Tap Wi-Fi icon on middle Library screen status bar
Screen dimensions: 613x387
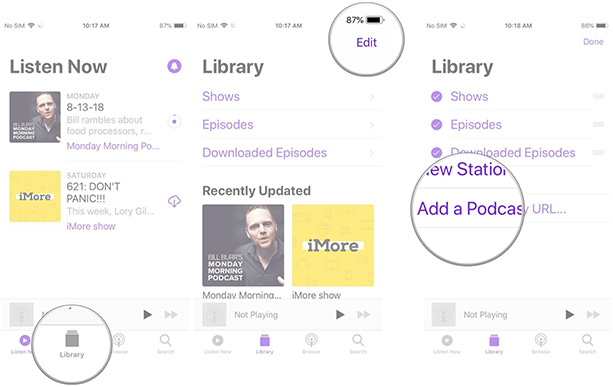click(x=224, y=25)
